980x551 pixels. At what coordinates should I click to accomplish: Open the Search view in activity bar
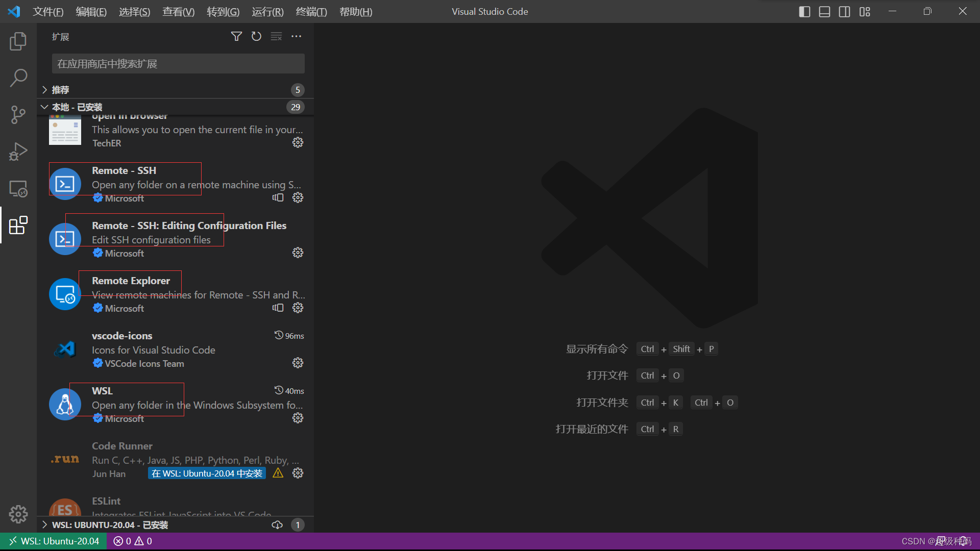tap(18, 78)
